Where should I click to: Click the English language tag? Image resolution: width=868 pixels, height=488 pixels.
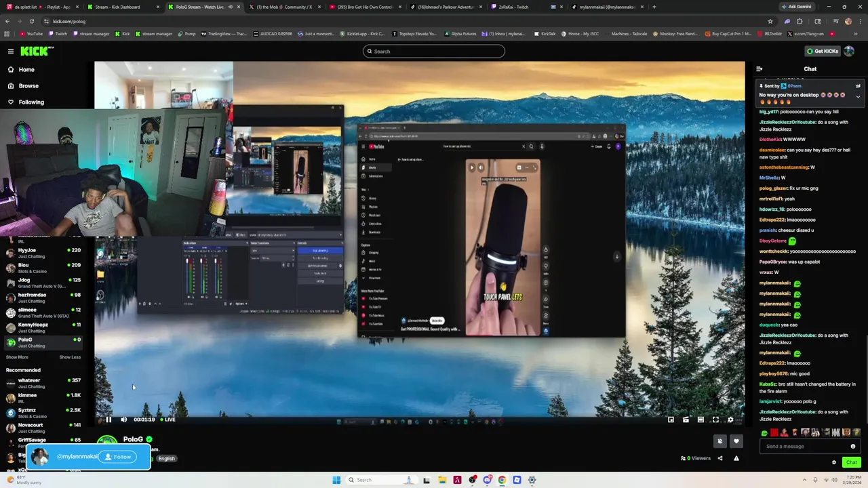167,459
